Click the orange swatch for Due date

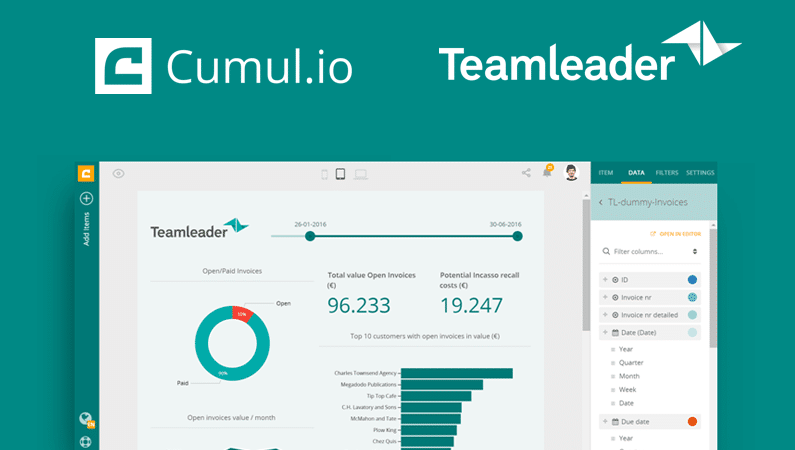(x=692, y=422)
